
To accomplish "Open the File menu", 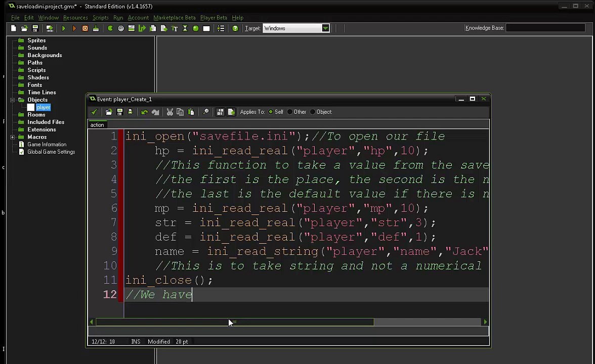I will (15, 18).
